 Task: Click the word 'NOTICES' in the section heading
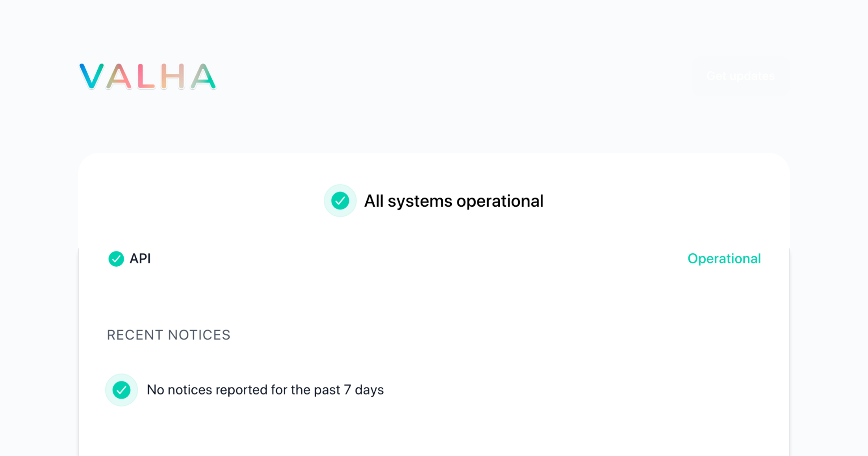click(199, 335)
